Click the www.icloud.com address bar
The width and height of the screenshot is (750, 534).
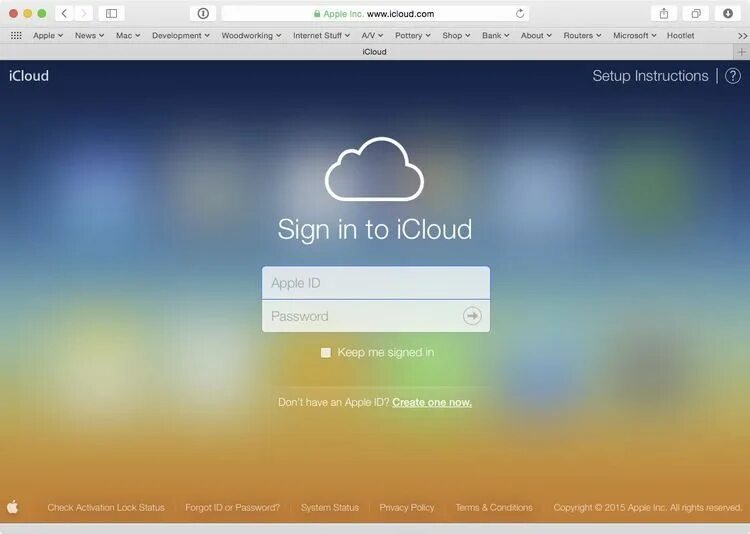(375, 14)
